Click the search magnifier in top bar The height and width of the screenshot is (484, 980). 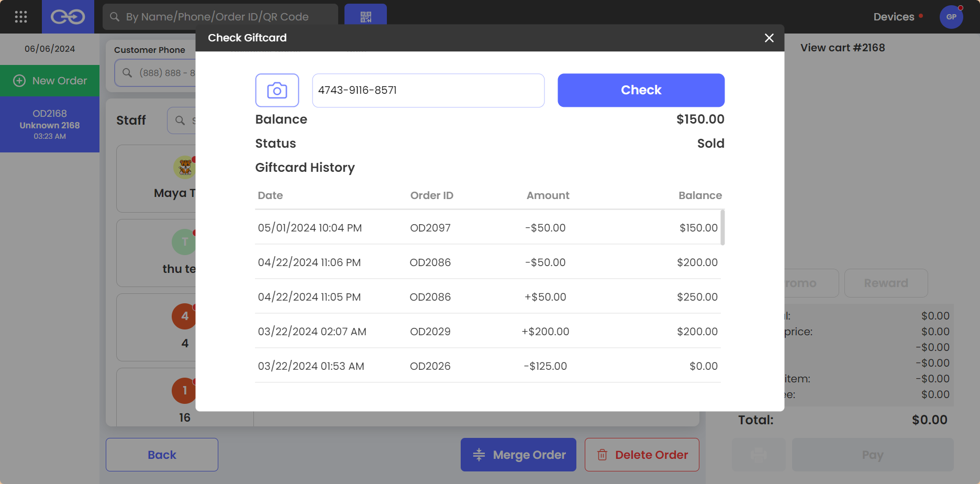[x=115, y=17]
